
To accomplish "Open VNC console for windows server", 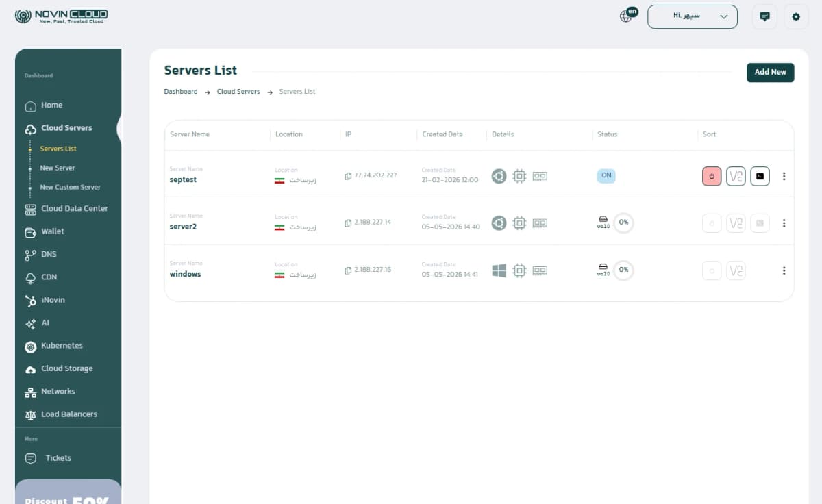I will point(736,270).
